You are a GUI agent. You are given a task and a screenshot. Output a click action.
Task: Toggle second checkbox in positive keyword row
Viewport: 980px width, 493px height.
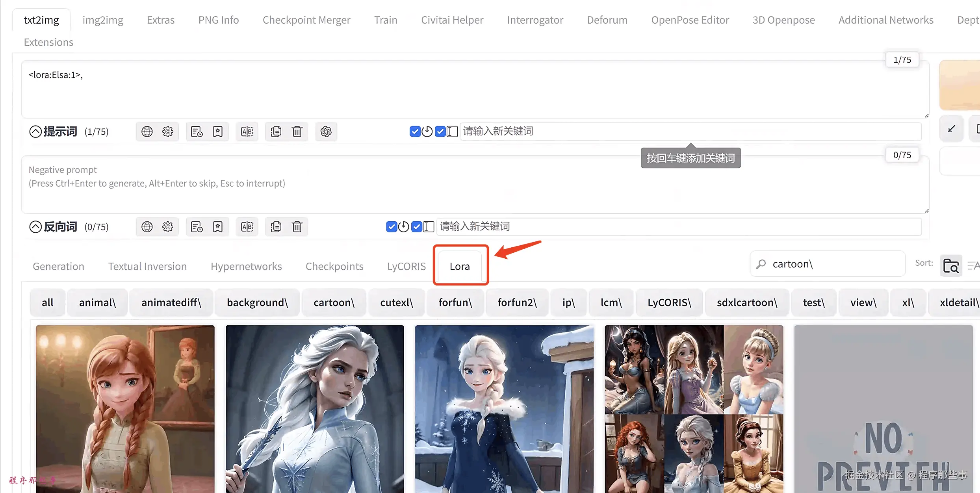coord(440,132)
